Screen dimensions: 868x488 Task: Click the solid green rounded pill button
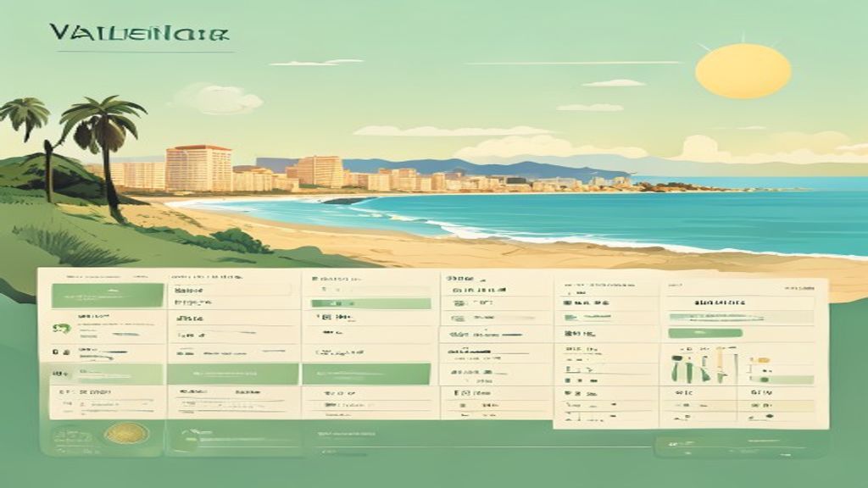click(704, 333)
